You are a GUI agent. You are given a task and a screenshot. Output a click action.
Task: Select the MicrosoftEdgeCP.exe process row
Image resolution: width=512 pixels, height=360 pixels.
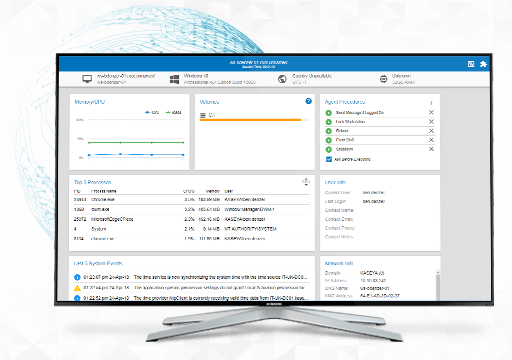click(192, 219)
